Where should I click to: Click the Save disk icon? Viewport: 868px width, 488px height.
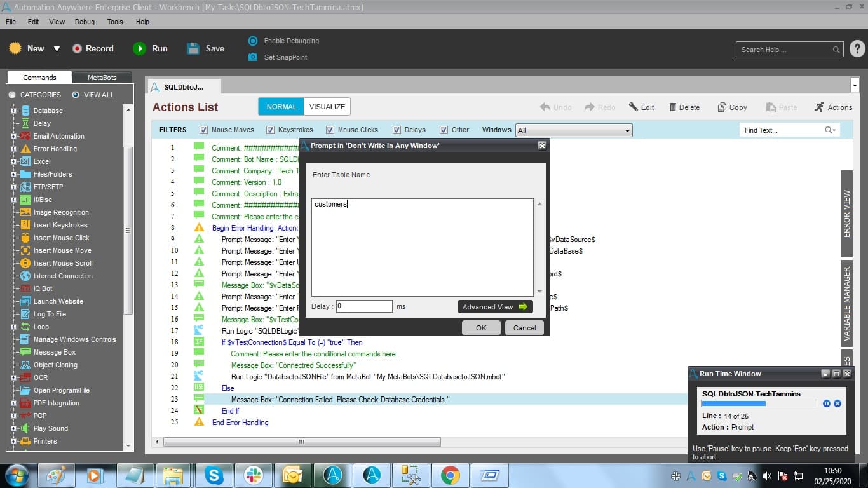click(193, 48)
